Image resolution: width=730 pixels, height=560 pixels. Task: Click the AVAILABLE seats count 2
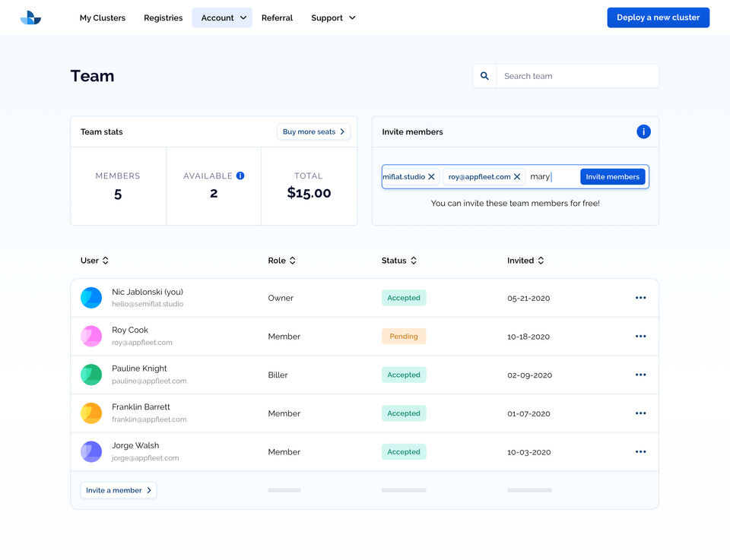tap(214, 193)
